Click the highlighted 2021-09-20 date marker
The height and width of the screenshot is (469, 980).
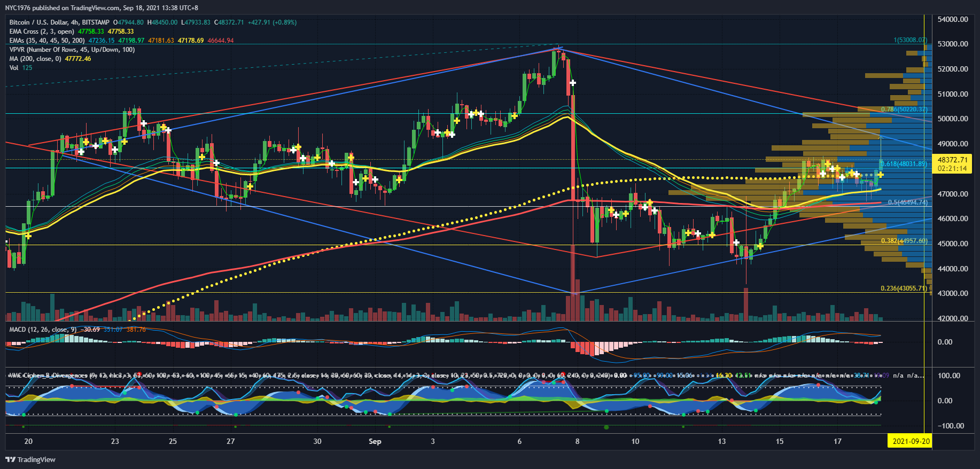(911, 441)
